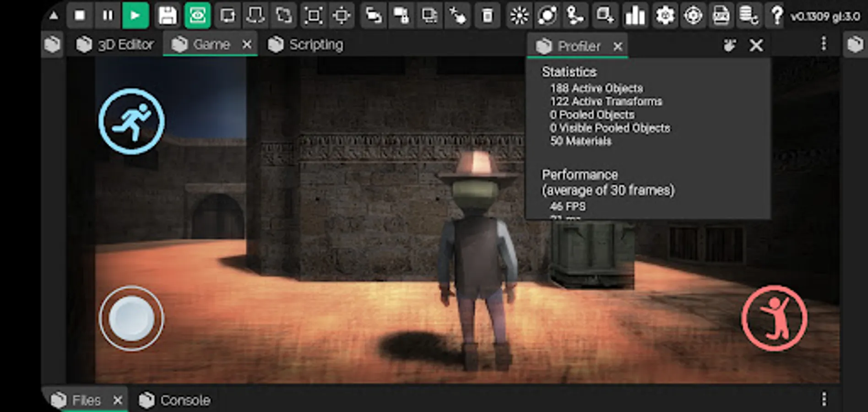Image resolution: width=868 pixels, height=412 pixels.
Task: Delete selection with the trash can icon
Action: [x=488, y=16]
